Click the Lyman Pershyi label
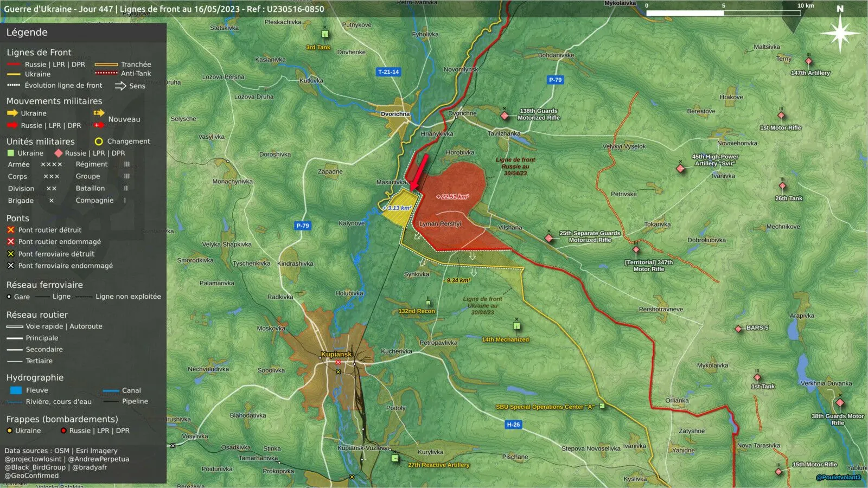 click(440, 224)
